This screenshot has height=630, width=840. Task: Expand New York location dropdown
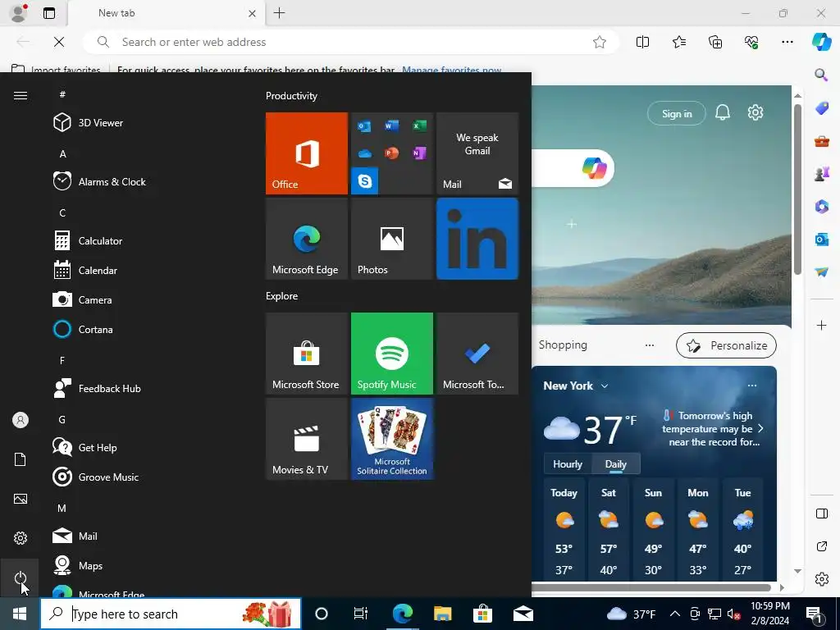pyautogui.click(x=605, y=386)
